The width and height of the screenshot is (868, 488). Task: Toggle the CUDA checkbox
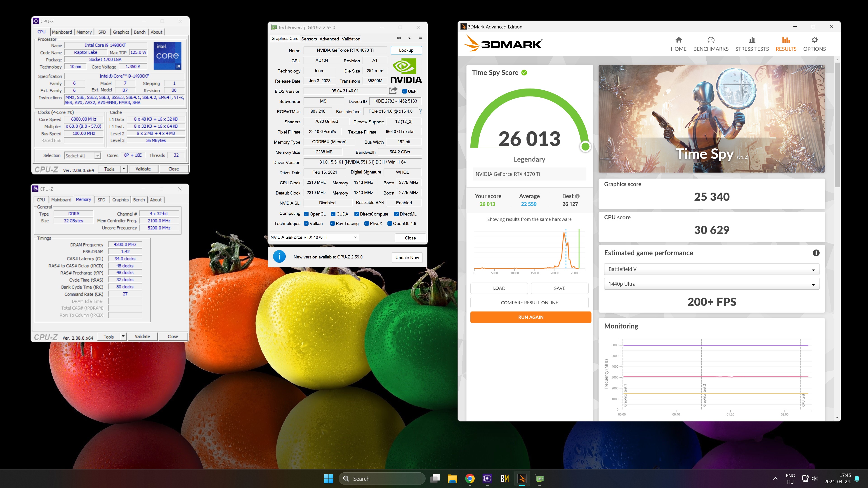(x=333, y=214)
